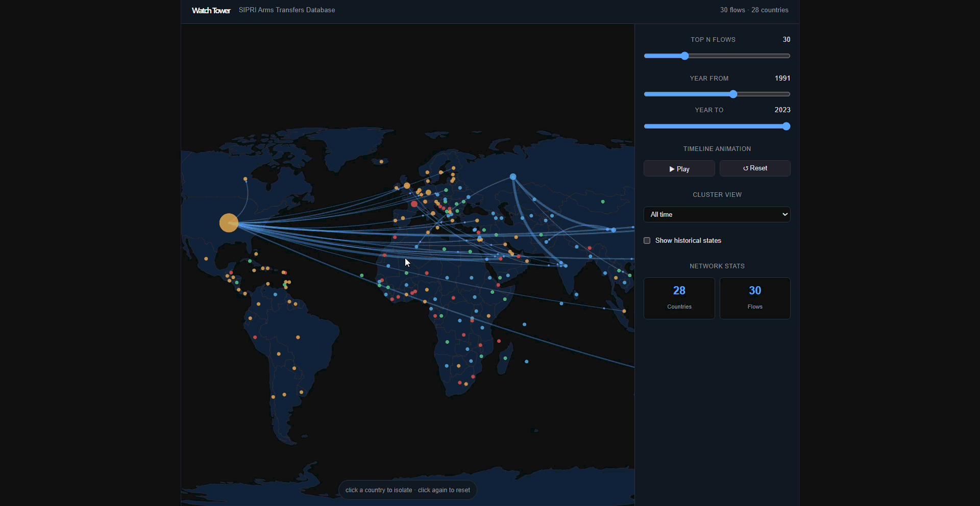Click 'SIPRI Arms Transfers Database' subtitle
Image resolution: width=980 pixels, height=506 pixels.
tap(287, 10)
